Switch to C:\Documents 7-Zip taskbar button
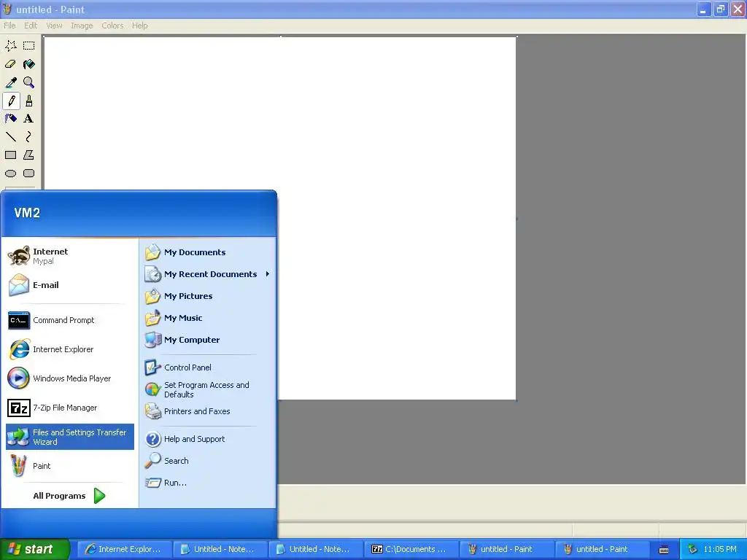This screenshot has width=747, height=560. click(x=411, y=549)
